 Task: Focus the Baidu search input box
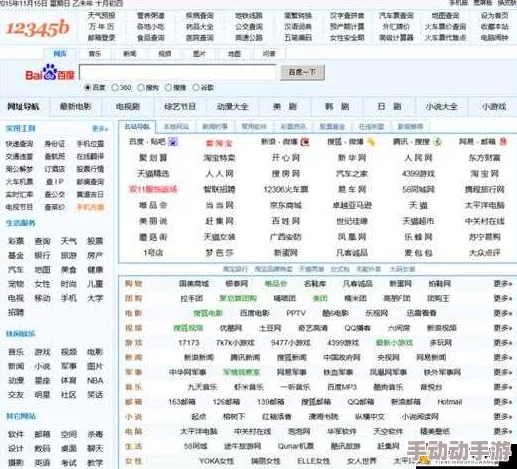[178, 72]
